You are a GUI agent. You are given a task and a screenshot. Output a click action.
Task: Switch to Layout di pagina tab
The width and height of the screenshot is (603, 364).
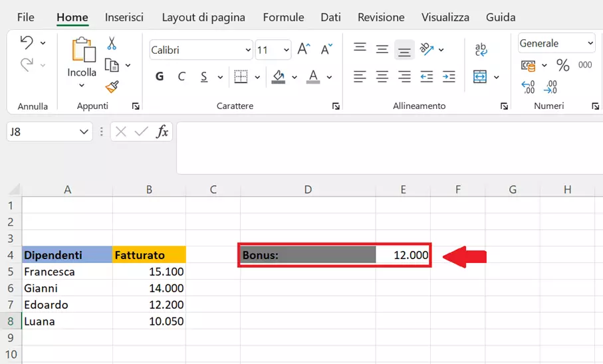click(x=203, y=17)
